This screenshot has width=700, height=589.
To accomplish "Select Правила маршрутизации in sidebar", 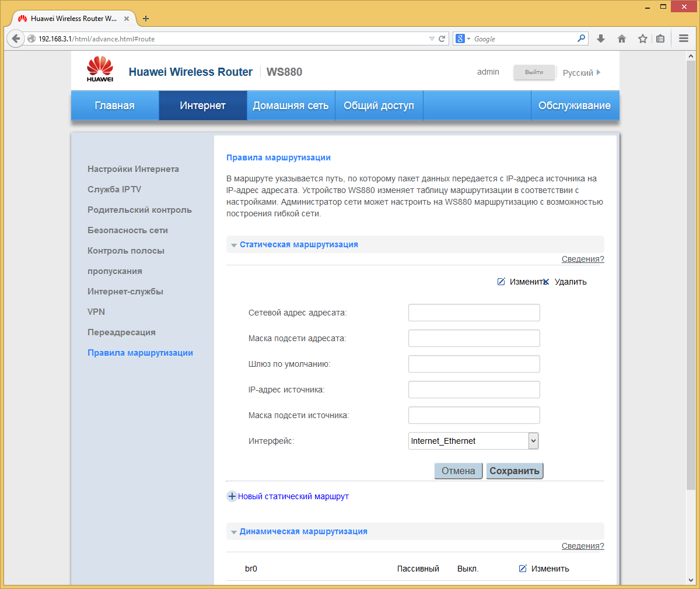I will pos(140,353).
